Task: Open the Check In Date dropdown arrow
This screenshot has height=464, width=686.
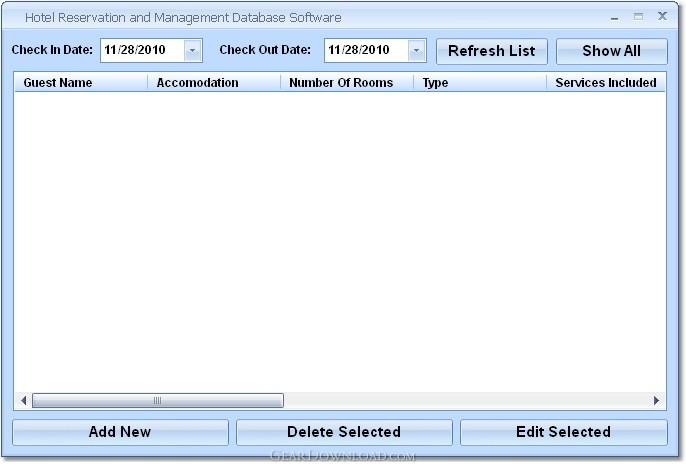Action: (192, 50)
